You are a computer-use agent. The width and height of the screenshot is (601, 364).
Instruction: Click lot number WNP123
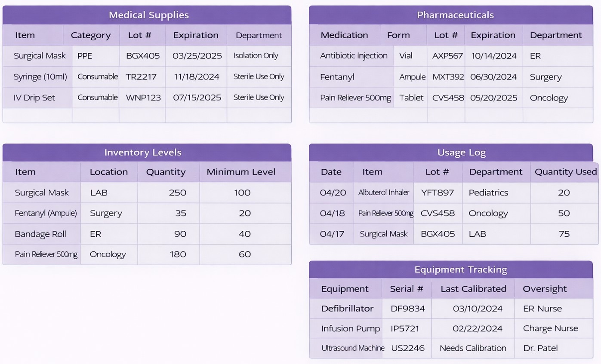(x=143, y=98)
